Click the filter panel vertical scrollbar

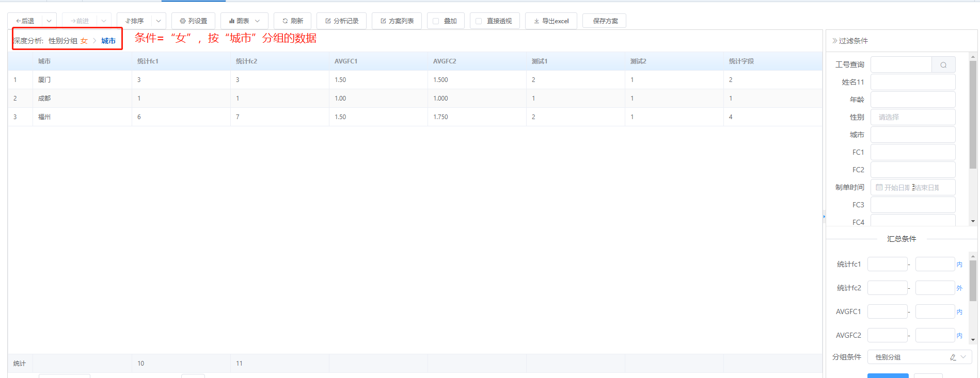[973, 114]
